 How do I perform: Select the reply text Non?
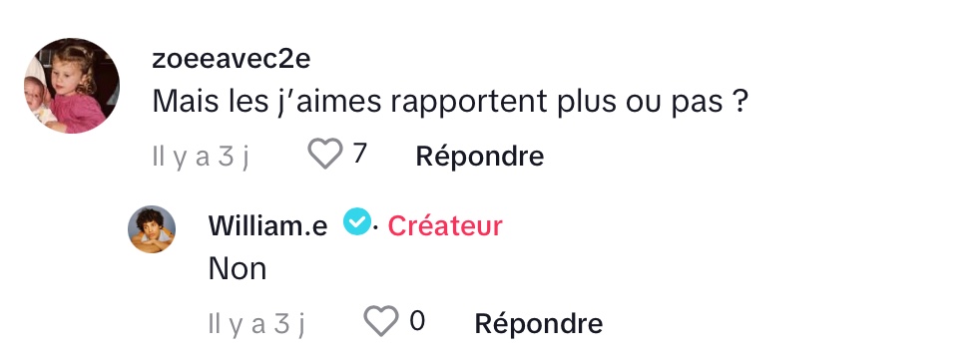[x=238, y=268]
